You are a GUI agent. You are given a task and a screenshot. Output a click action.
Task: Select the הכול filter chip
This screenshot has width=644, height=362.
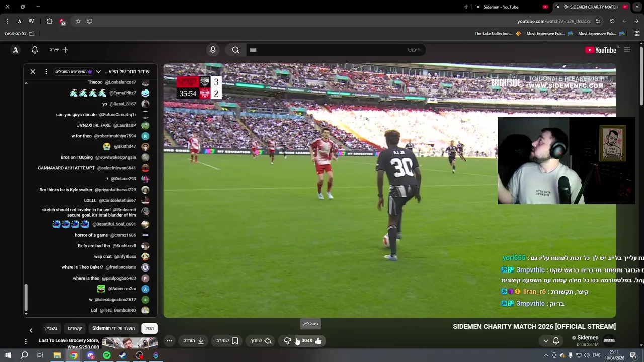point(150,328)
